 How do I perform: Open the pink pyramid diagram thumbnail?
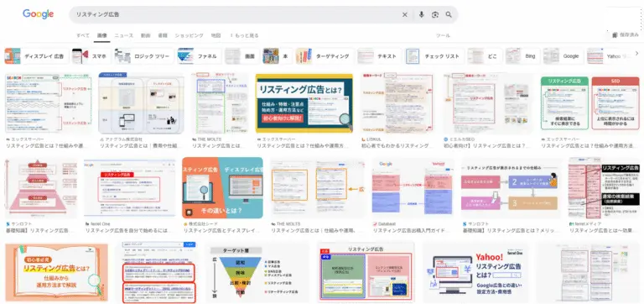click(x=40, y=188)
